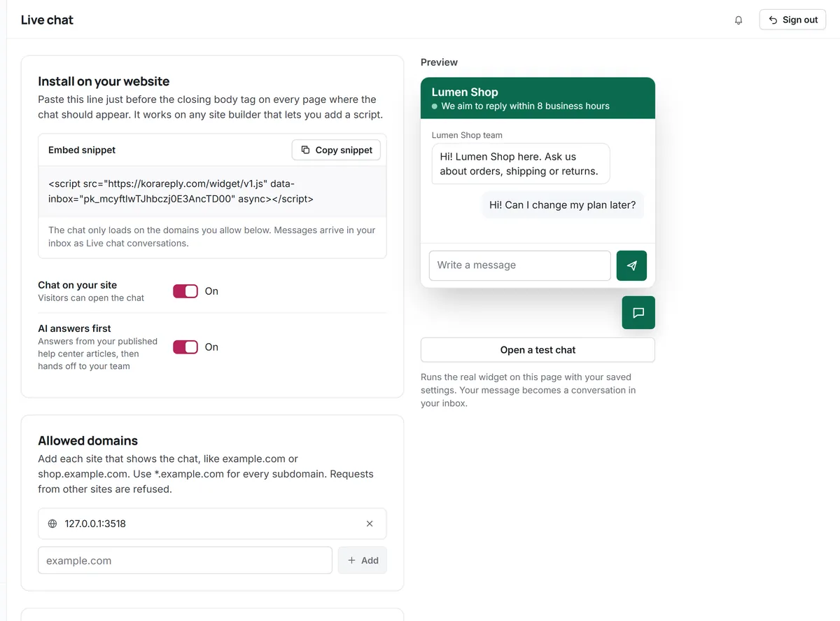The image size is (840, 621).
Task: Remove the 127.0.0.1:3518 domain
Action: (370, 524)
